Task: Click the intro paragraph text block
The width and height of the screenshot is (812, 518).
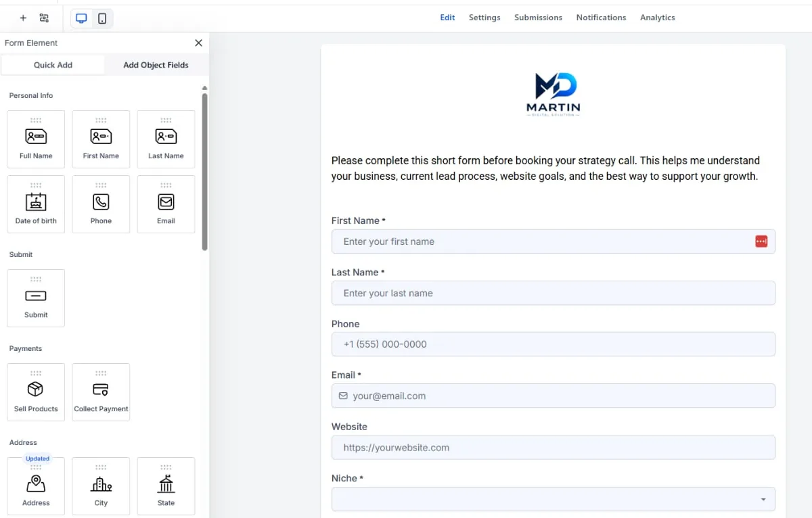Action: (x=545, y=168)
